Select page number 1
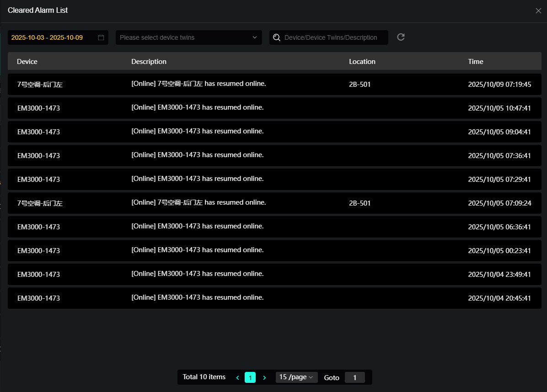Viewport: 547px width, 392px height. [250, 377]
